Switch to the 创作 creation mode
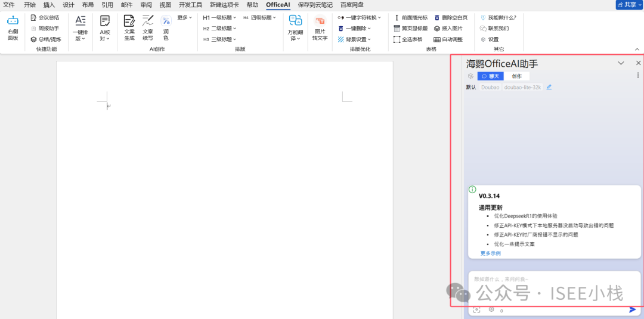Viewport: 644px width, 319px height. tap(516, 76)
